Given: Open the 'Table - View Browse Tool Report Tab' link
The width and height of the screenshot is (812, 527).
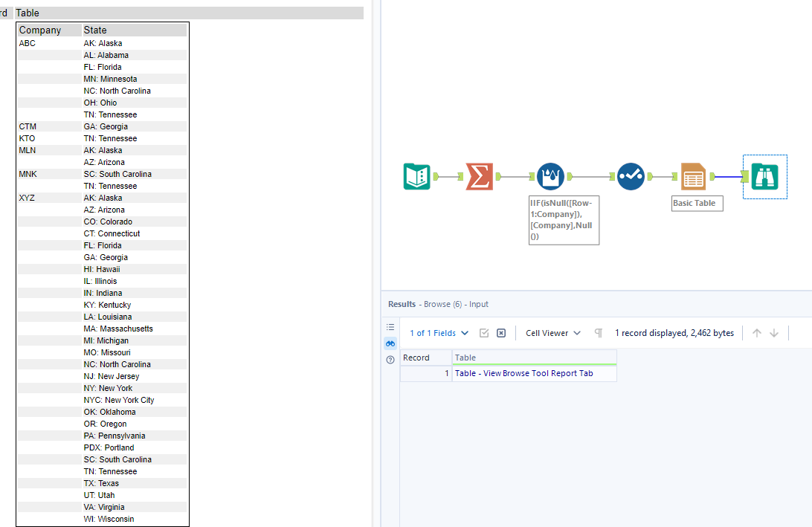Looking at the screenshot, I should (534, 372).
